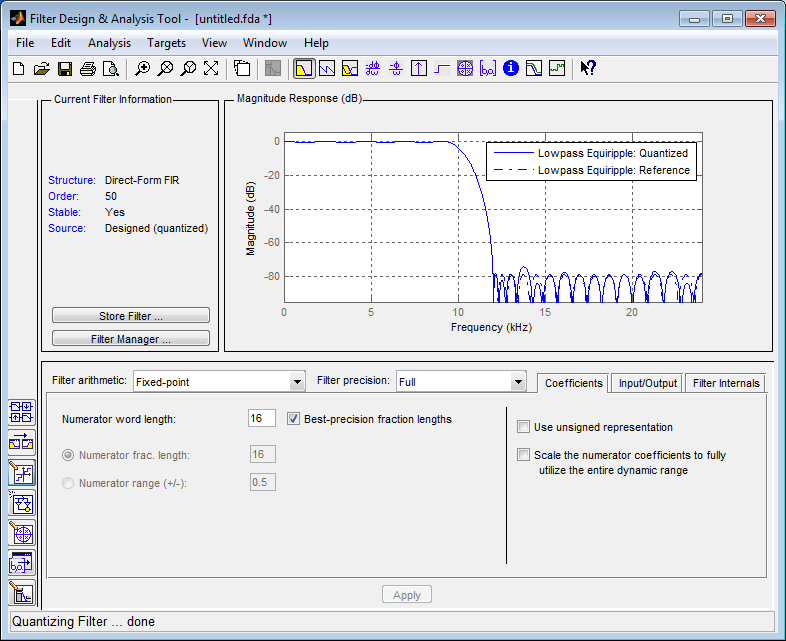Viewport: 786px width, 641px height.
Task: Show the Impulse Response plot
Action: [x=419, y=69]
